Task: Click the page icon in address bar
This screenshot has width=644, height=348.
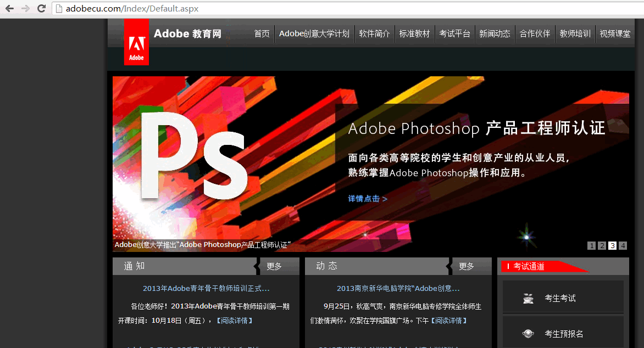Action: pyautogui.click(x=59, y=9)
